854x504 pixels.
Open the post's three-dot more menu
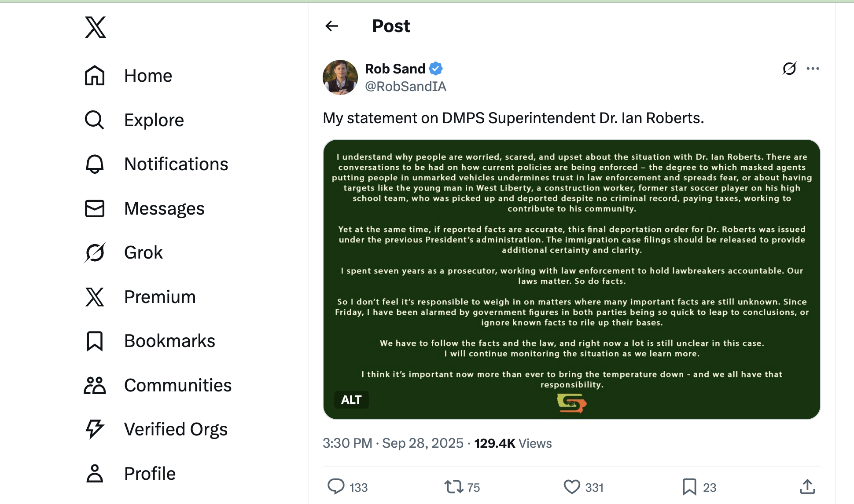[x=813, y=69]
